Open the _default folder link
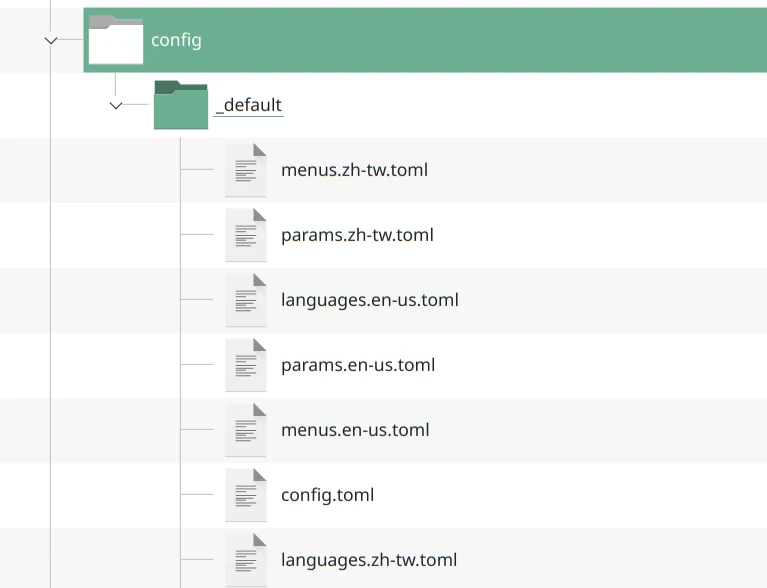 coord(249,105)
